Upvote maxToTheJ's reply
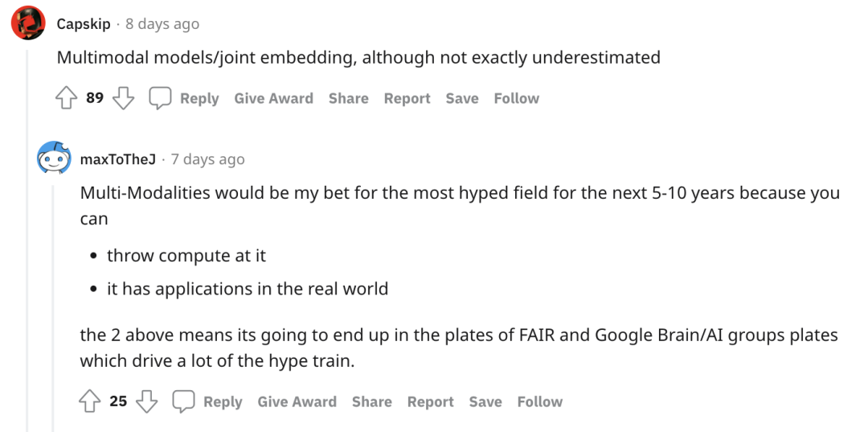 click(x=88, y=401)
